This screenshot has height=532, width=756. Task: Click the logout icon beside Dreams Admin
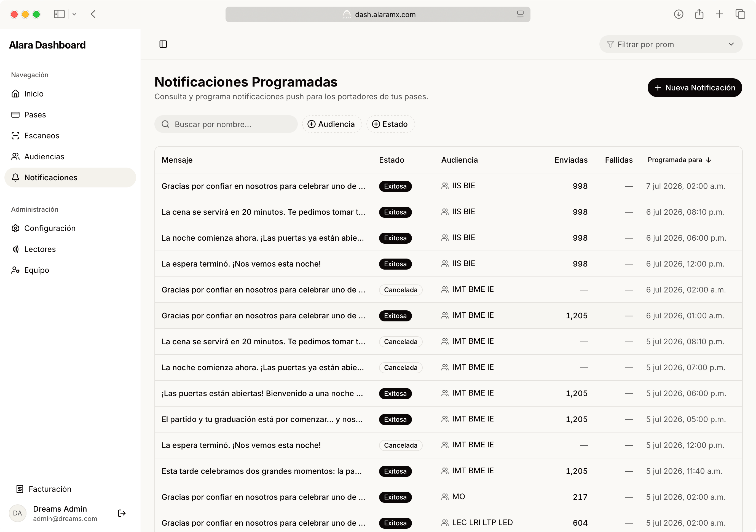(122, 513)
